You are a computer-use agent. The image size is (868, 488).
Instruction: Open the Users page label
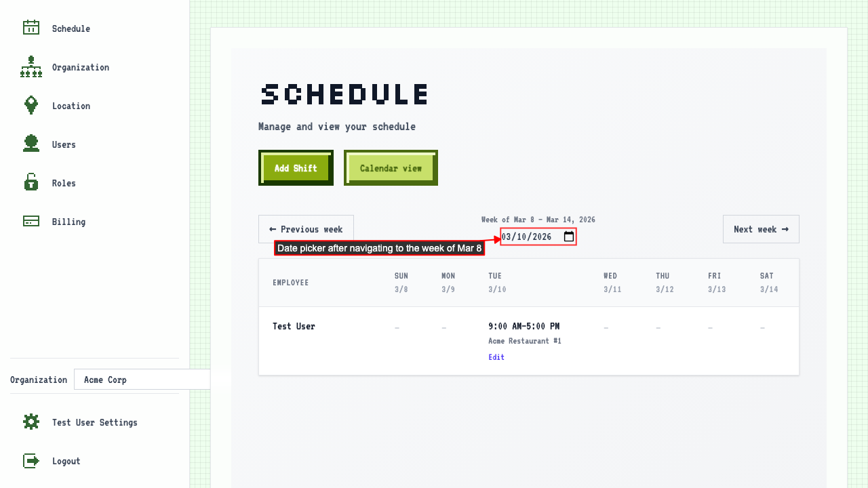point(64,144)
